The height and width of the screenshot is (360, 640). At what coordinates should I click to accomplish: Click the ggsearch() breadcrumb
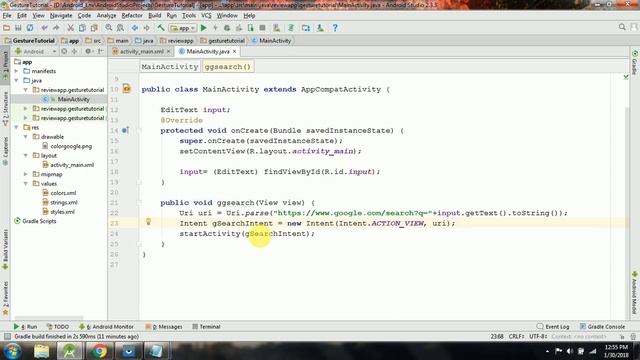228,67
